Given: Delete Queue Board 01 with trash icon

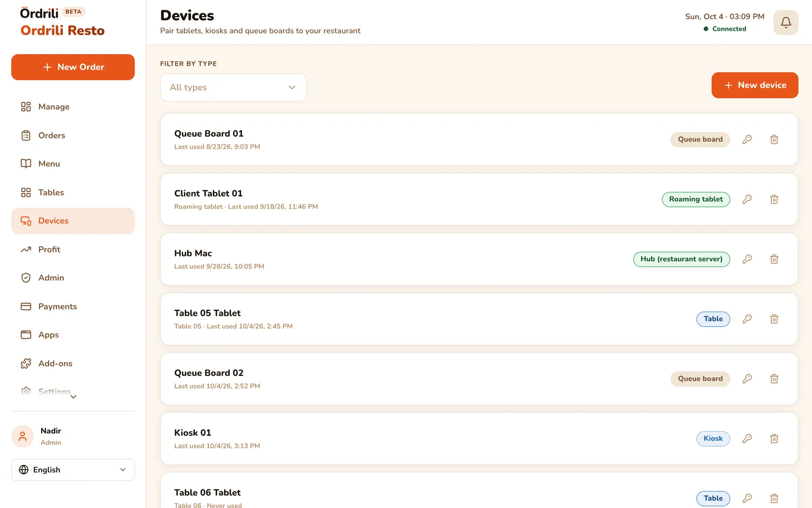Looking at the screenshot, I should click(x=774, y=139).
